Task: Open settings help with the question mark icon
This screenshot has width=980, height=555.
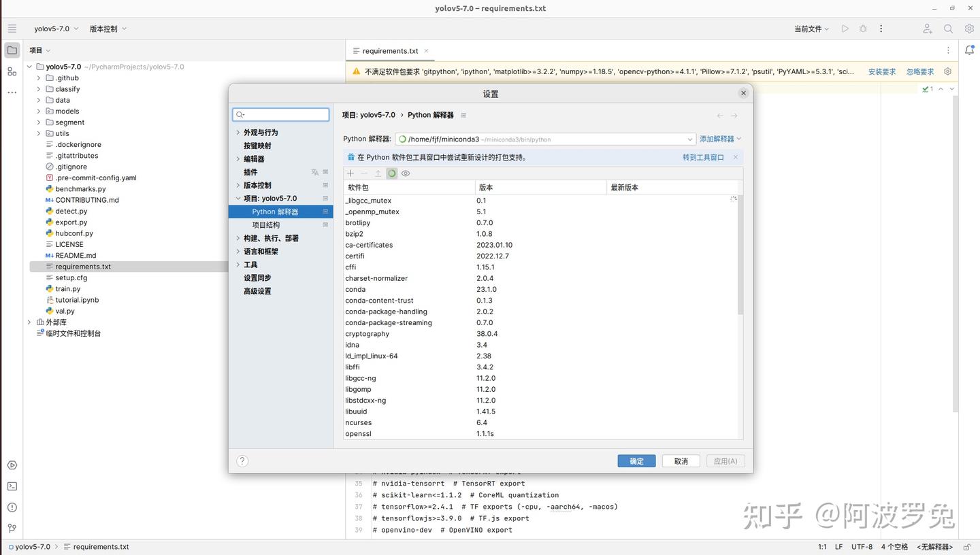Action: tap(242, 460)
